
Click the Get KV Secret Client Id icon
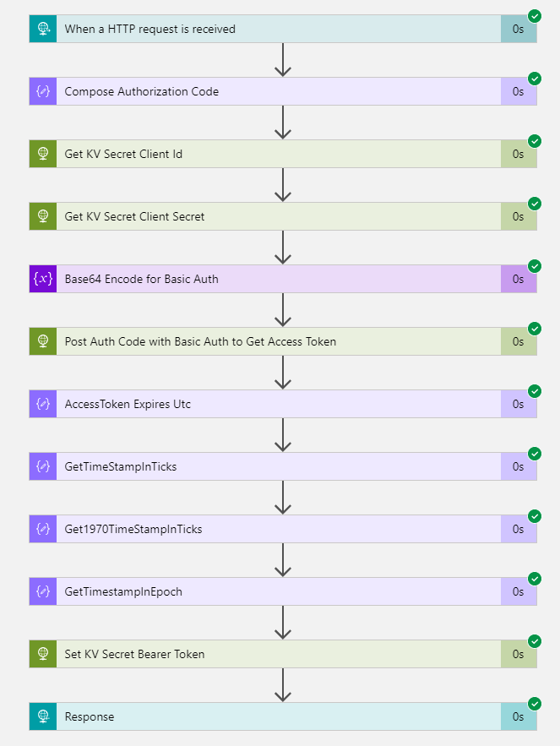(43, 154)
